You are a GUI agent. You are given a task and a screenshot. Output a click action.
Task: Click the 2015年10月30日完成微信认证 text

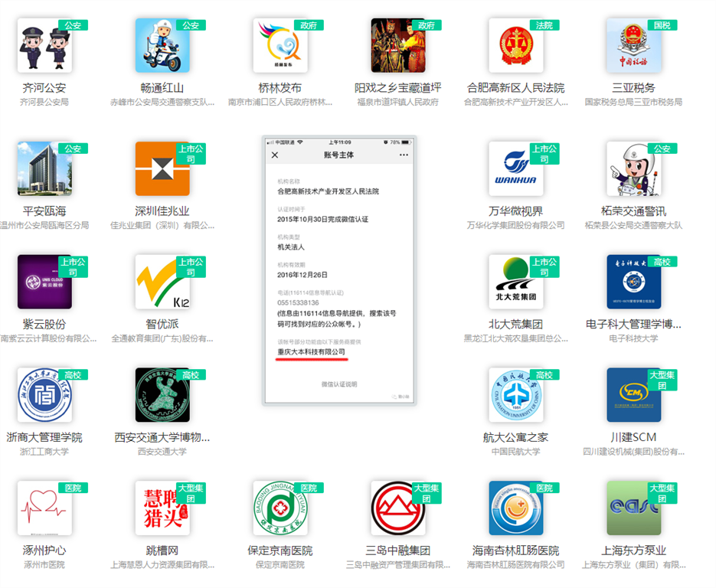click(x=323, y=219)
